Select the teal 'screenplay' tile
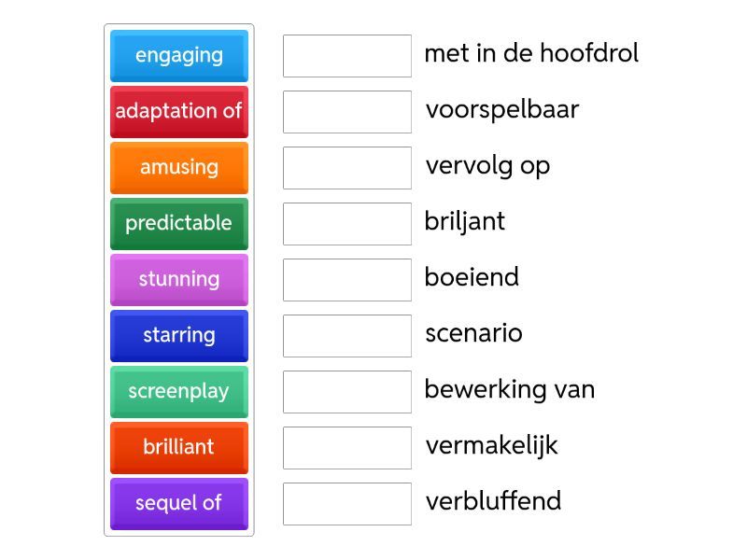The width and height of the screenshot is (747, 560). [178, 391]
